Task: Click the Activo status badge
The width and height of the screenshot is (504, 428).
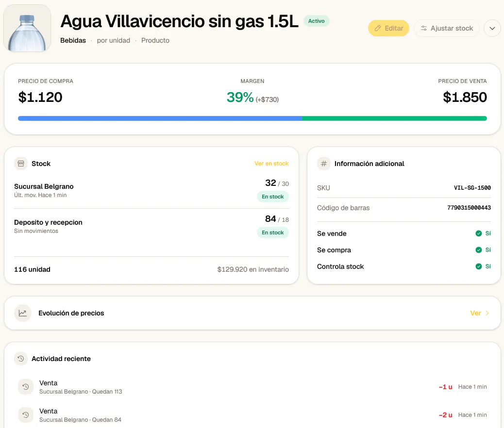Action: [316, 21]
